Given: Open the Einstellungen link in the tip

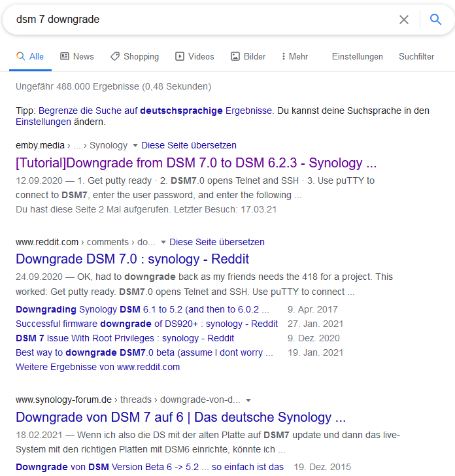Looking at the screenshot, I should click(x=43, y=122).
